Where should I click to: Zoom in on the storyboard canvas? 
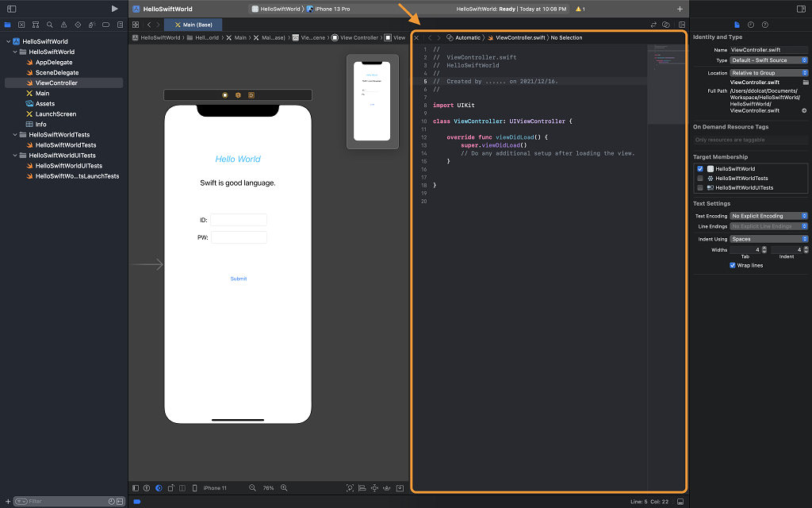point(284,488)
